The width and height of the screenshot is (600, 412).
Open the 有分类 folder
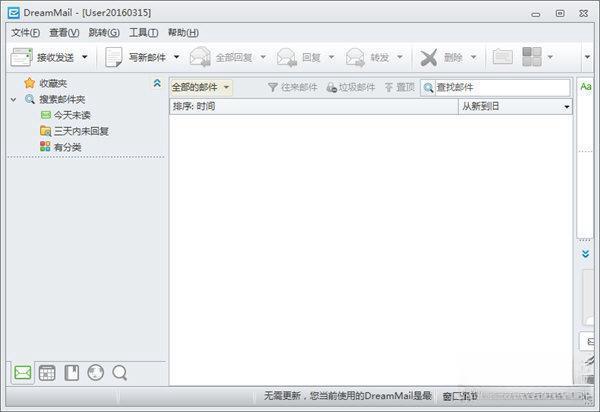click(x=60, y=147)
